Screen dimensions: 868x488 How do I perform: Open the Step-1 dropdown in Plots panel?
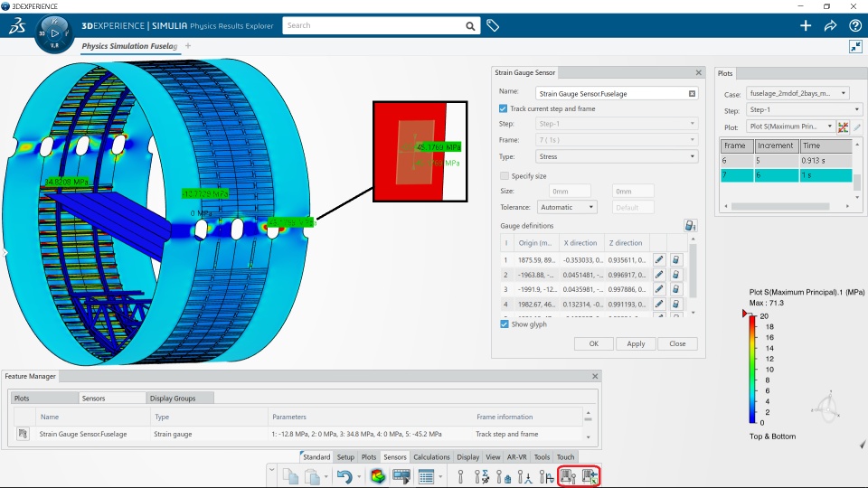(x=804, y=109)
